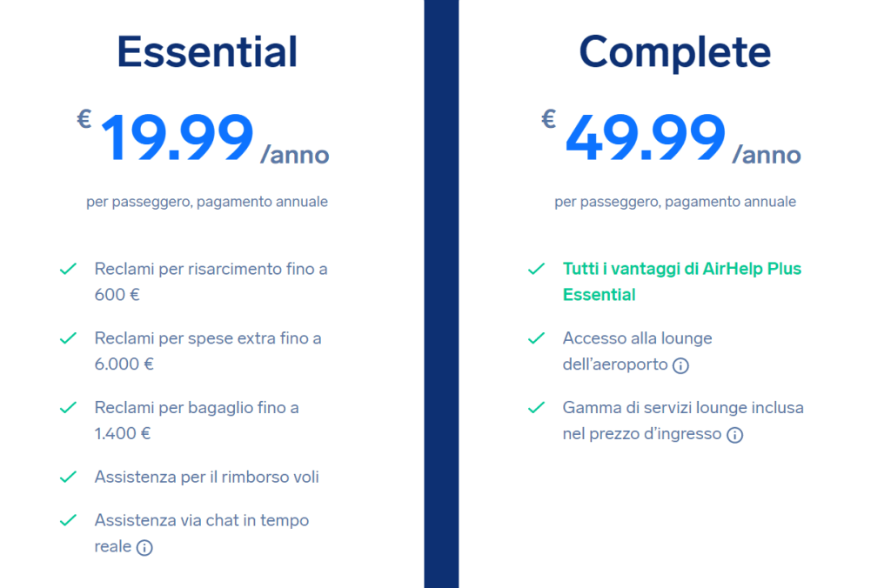The width and height of the screenshot is (891, 588).
Task: Click Gamma di servizi lounge inclusa text
Action: [683, 408]
